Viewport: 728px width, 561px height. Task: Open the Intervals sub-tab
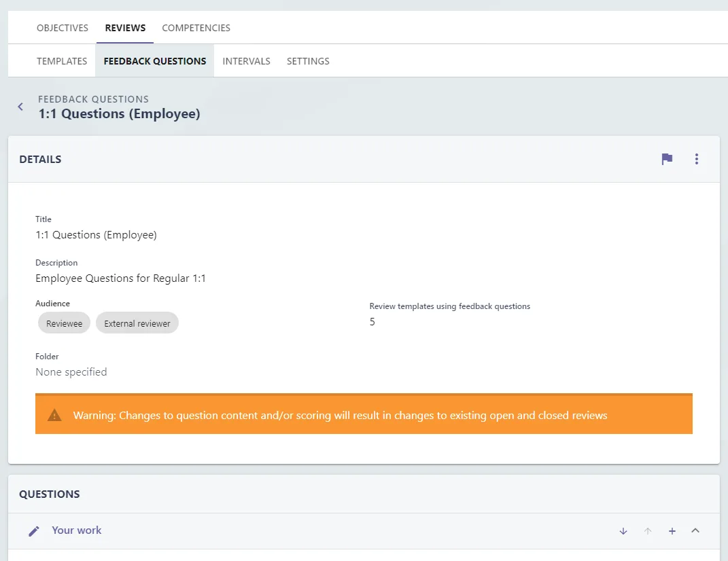tap(246, 61)
